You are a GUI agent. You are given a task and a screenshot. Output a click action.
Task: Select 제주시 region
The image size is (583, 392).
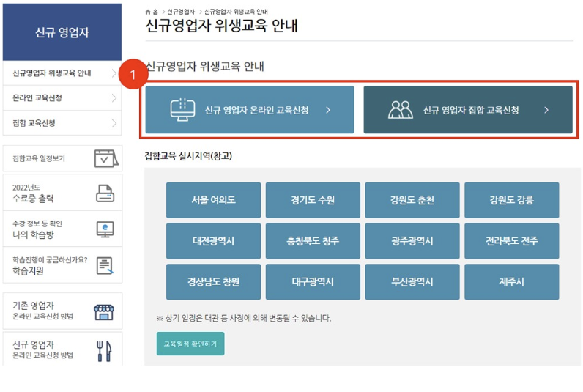pyautogui.click(x=512, y=282)
